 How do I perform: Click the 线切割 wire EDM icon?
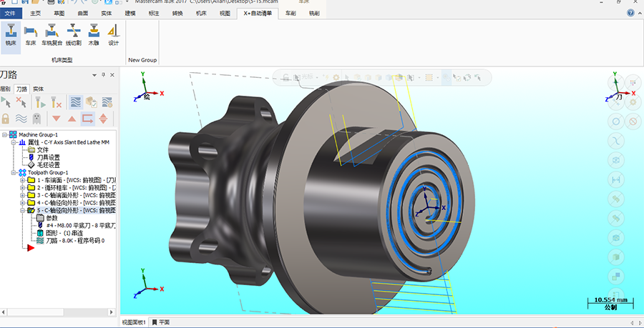73,34
